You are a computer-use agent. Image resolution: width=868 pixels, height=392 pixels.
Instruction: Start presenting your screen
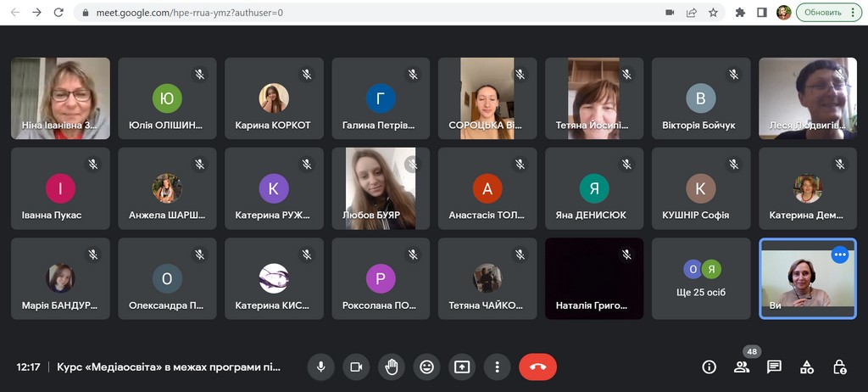coord(462,367)
